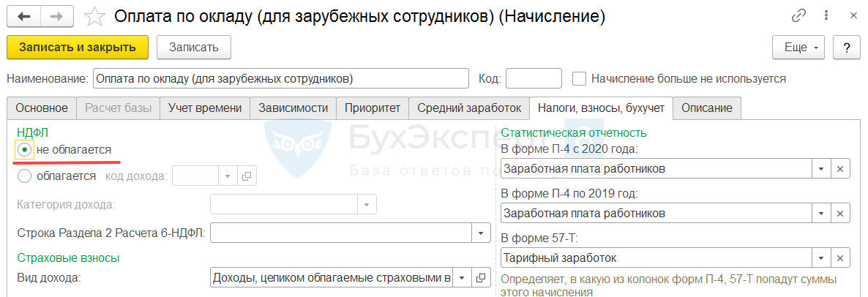Click the back navigation arrow
This screenshot has height=297, width=868.
tap(24, 15)
